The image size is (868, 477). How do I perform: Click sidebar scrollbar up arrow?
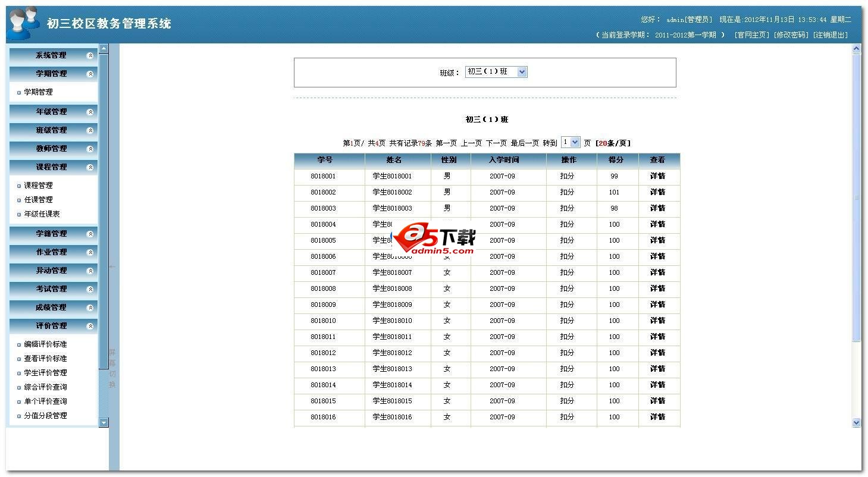tap(104, 48)
